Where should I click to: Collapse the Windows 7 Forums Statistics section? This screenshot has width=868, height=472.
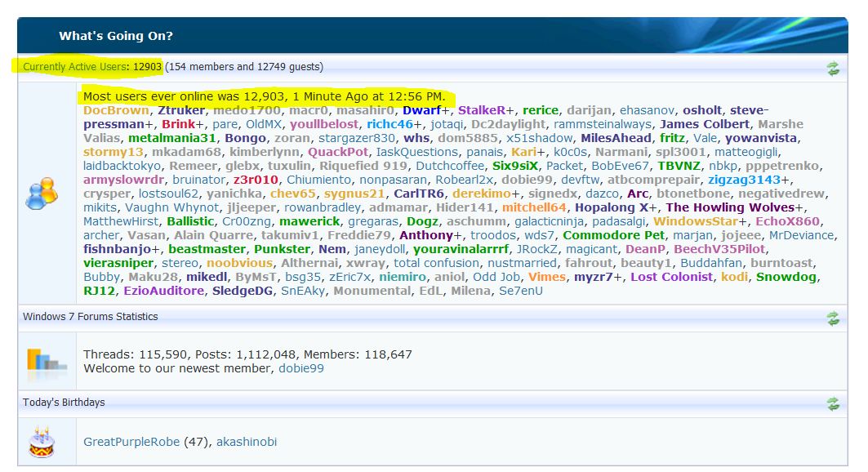click(833, 318)
